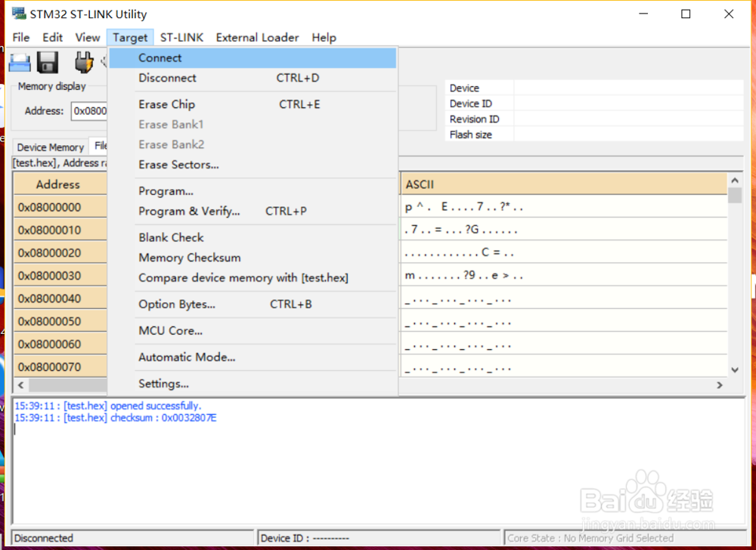Viewport: 756px width, 550px height.
Task: Open the Edit menu
Action: 53,38
